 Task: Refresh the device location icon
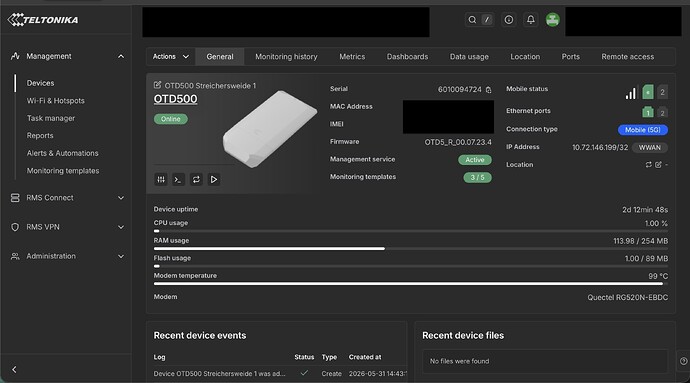pyautogui.click(x=649, y=165)
